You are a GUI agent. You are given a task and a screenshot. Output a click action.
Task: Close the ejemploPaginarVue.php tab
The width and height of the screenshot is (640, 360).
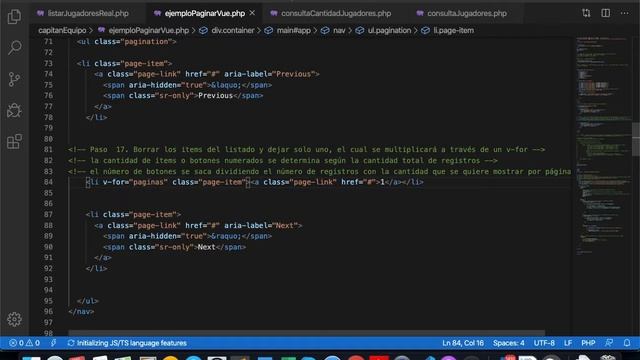(252, 13)
